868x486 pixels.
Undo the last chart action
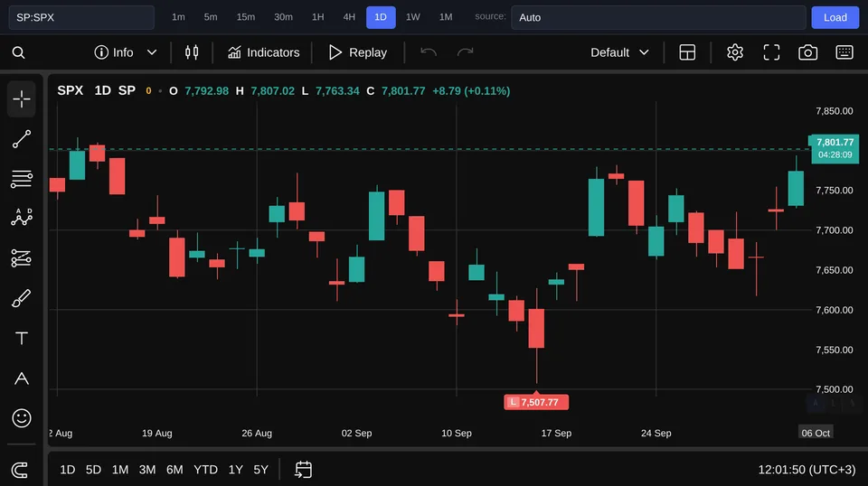click(429, 52)
